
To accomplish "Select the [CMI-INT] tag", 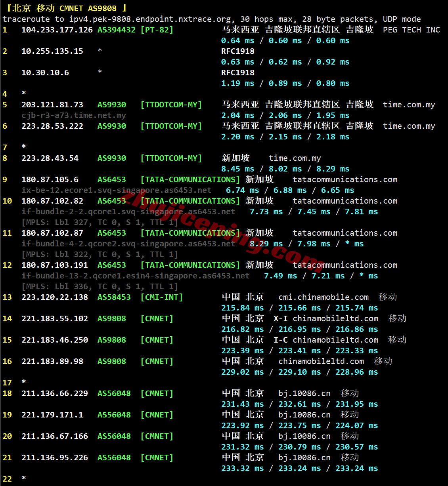I will tap(162, 297).
